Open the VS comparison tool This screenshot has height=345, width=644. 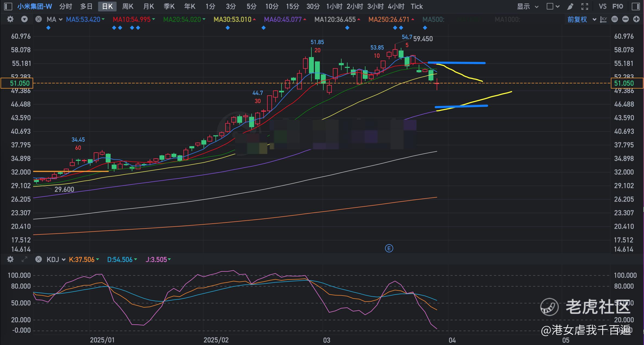point(602,7)
